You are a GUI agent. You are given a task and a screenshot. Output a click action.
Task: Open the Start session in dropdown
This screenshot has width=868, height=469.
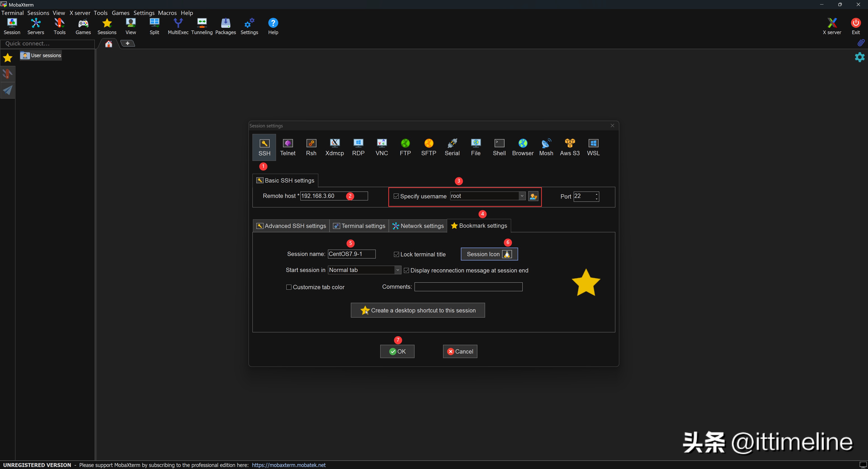(x=398, y=270)
